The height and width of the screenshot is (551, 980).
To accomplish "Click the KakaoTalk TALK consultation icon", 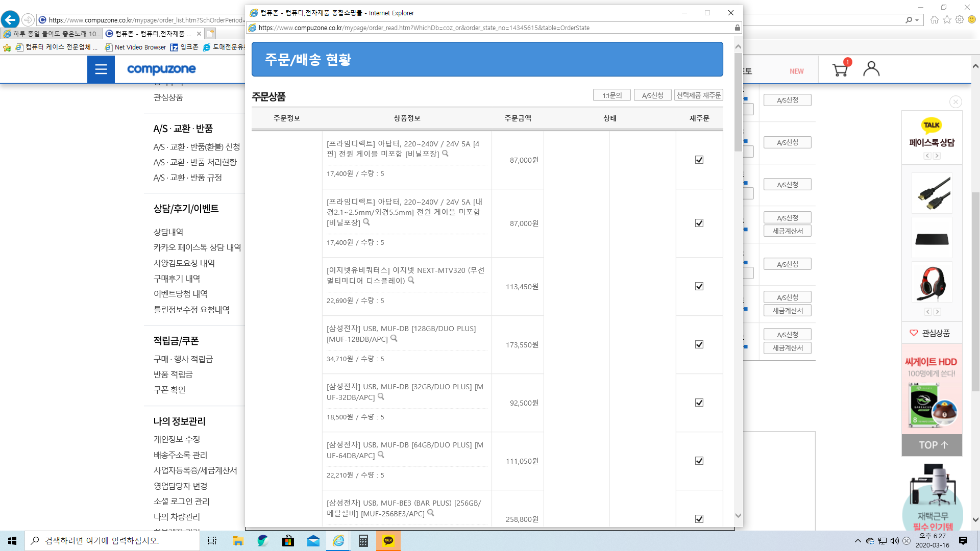I will [932, 125].
